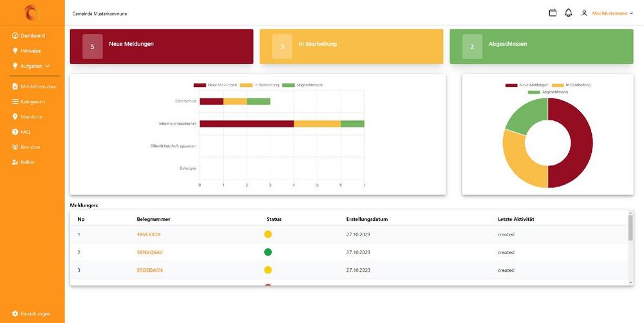Image resolution: width=644 pixels, height=323 pixels.
Task: Open the Belegnummer link in row 3
Action: coord(150,270)
